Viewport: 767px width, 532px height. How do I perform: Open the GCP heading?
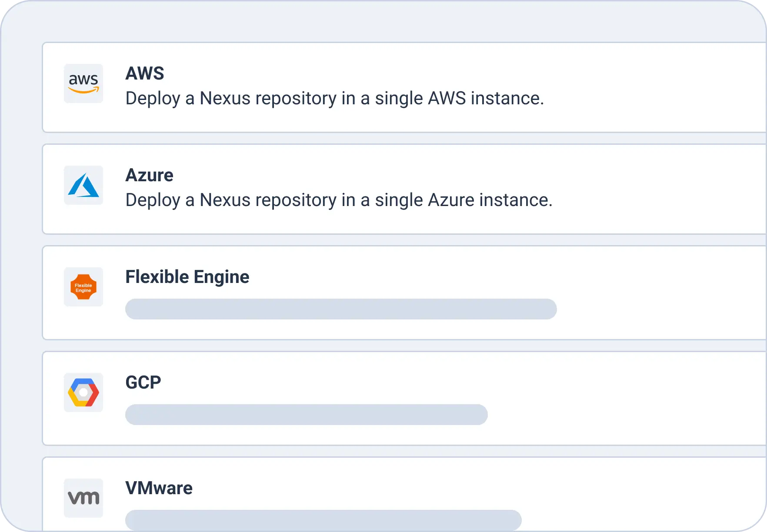(x=143, y=382)
